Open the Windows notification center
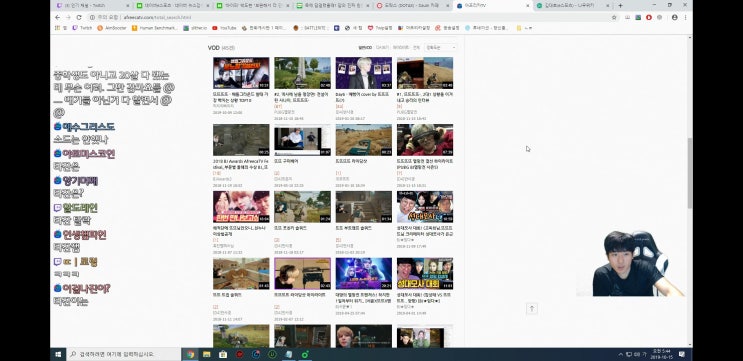The image size is (743, 361). point(682,354)
